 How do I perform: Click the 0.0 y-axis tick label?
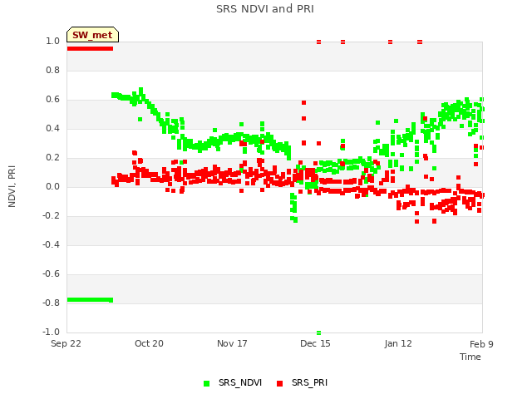[x=52, y=186]
